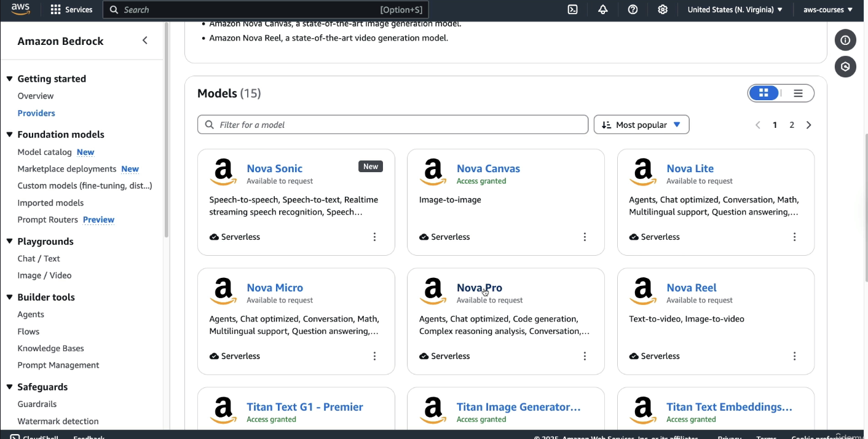868x439 pixels.
Task: Open Agents under Builder tools
Action: click(x=31, y=314)
